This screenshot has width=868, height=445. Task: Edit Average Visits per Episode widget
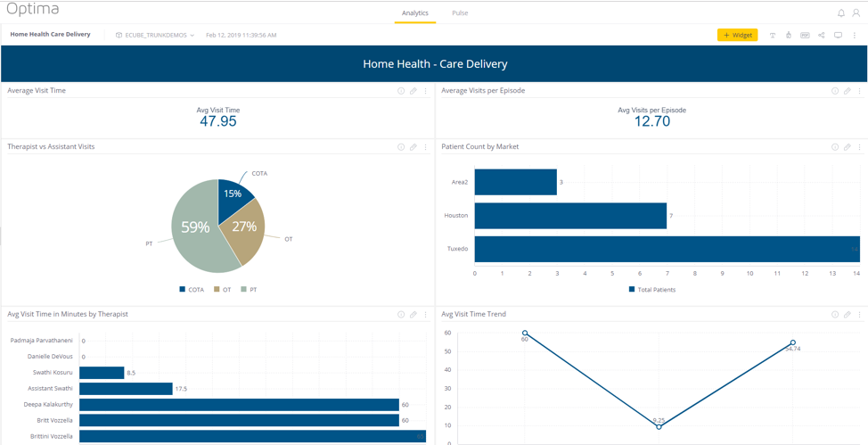pyautogui.click(x=847, y=91)
